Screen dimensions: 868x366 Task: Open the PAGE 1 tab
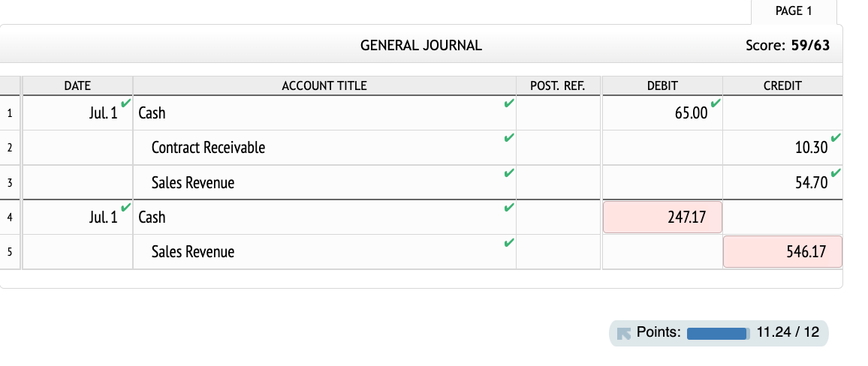(793, 11)
